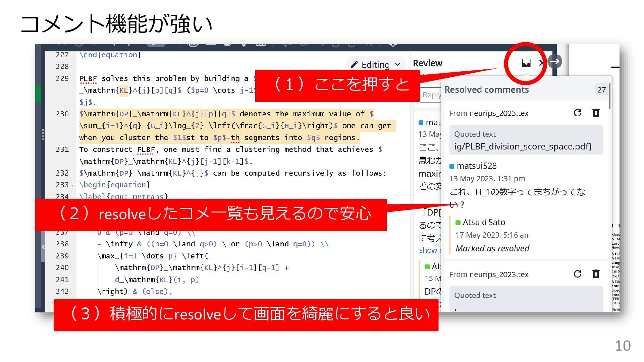Click the 27 resolved comments count badge
The height and width of the screenshot is (362, 644).
tap(601, 90)
